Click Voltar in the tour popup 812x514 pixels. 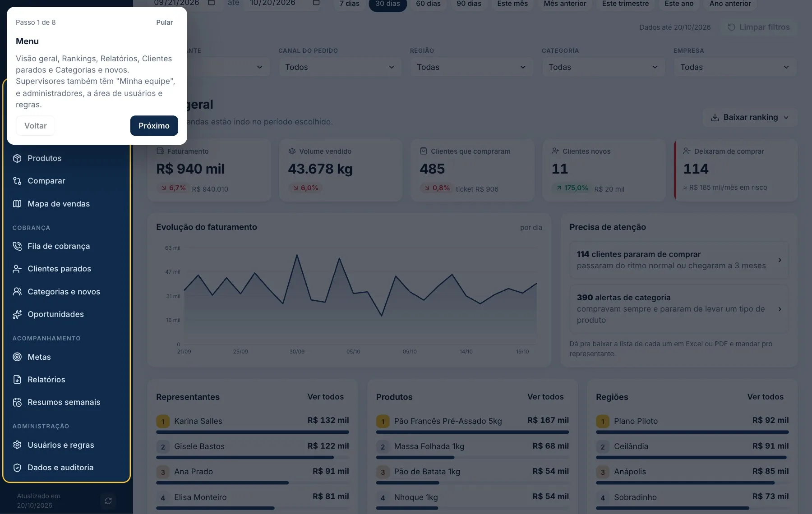(36, 126)
